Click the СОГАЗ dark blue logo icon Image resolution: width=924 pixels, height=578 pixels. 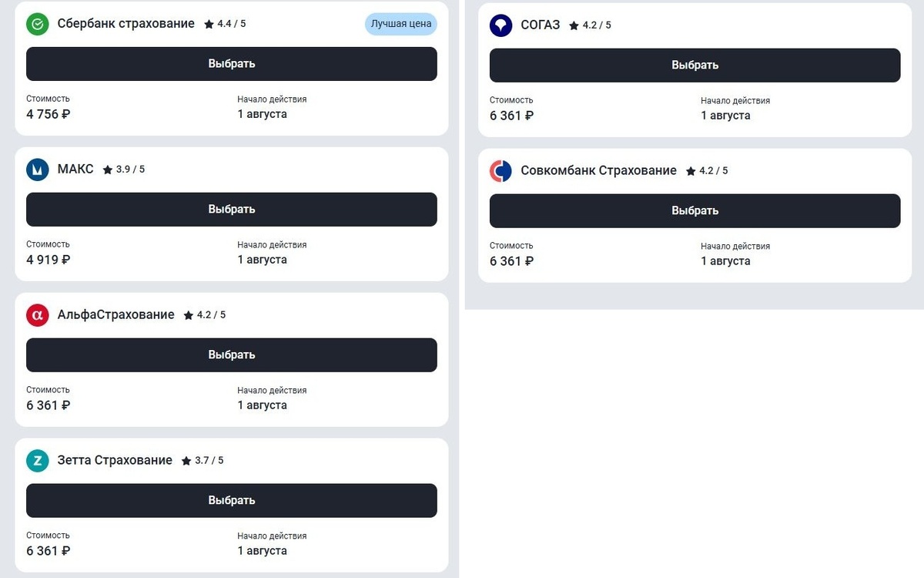501,25
